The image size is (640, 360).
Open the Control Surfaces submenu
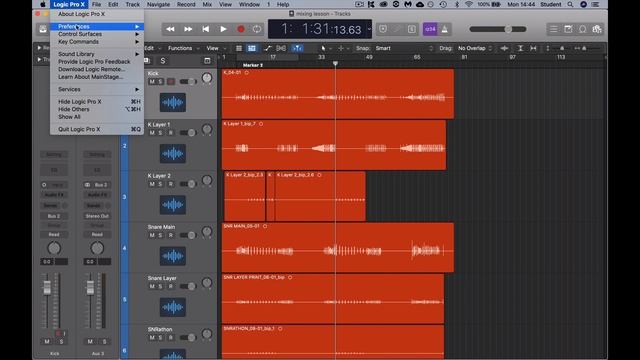pos(97,34)
